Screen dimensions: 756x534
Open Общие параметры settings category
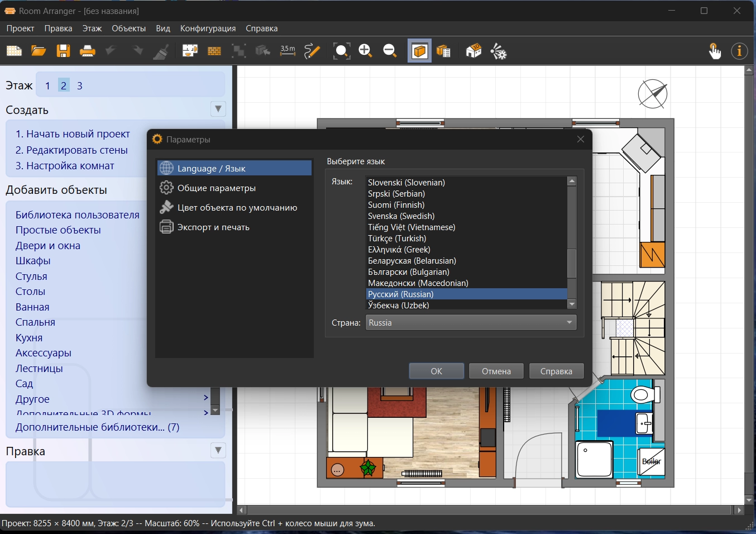tap(217, 188)
